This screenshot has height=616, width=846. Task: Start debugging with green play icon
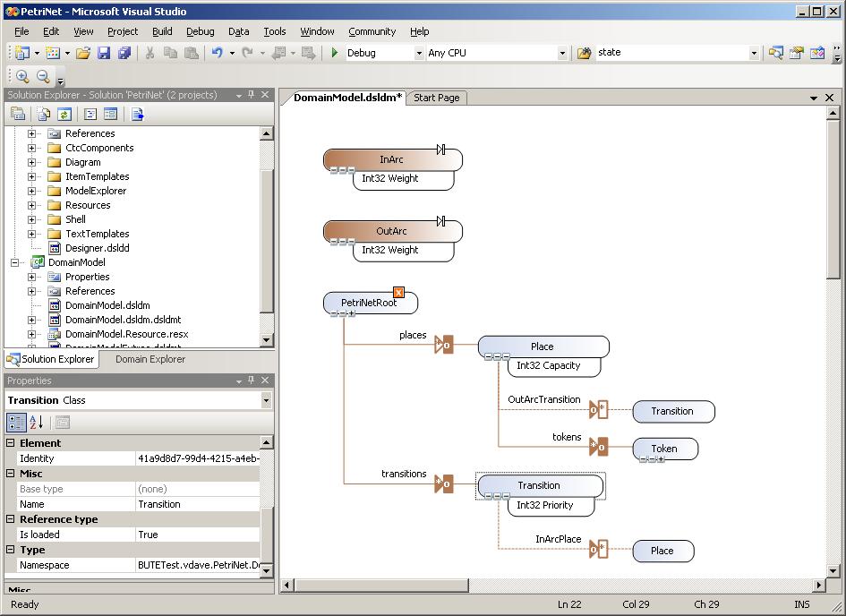click(x=335, y=53)
